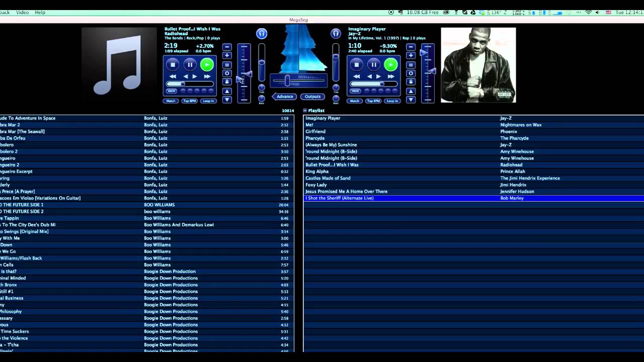Click Match button under the Jay-Z deck
The image size is (644, 362).
point(355,101)
